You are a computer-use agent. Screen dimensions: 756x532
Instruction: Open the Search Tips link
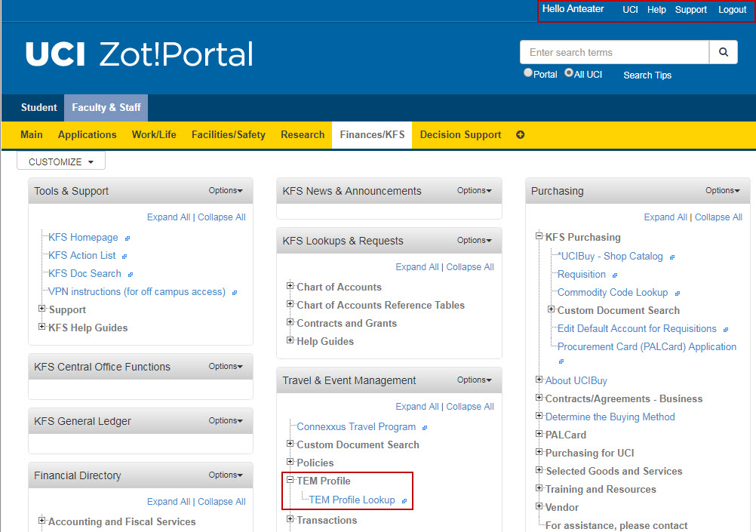(x=647, y=75)
